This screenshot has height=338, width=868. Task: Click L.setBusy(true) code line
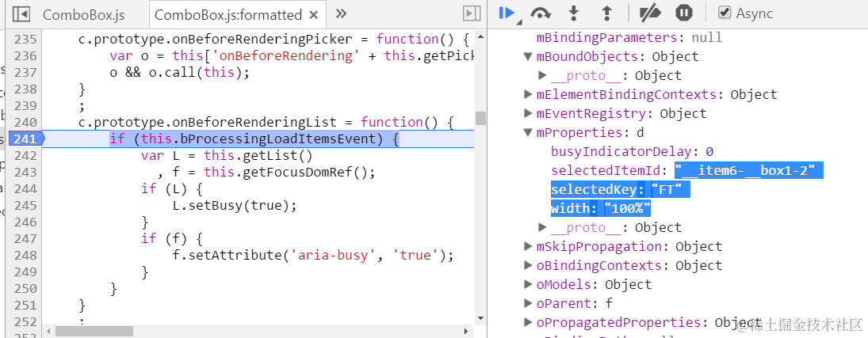[235, 205]
